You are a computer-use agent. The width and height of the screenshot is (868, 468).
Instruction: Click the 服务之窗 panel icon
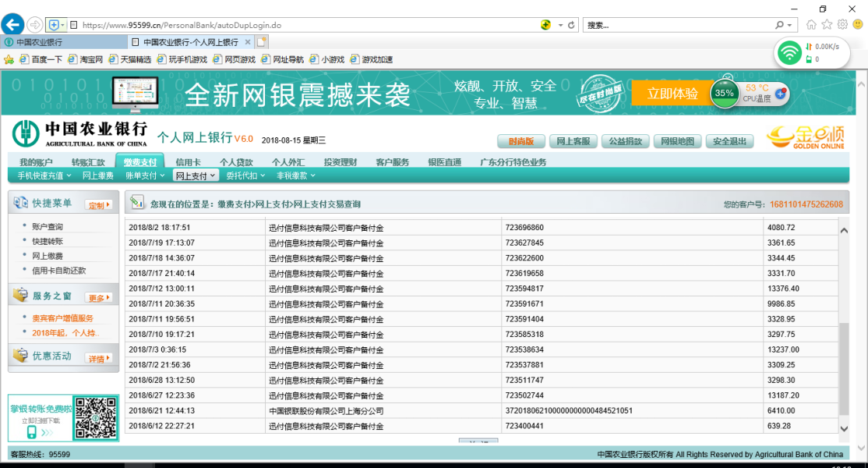click(x=20, y=295)
